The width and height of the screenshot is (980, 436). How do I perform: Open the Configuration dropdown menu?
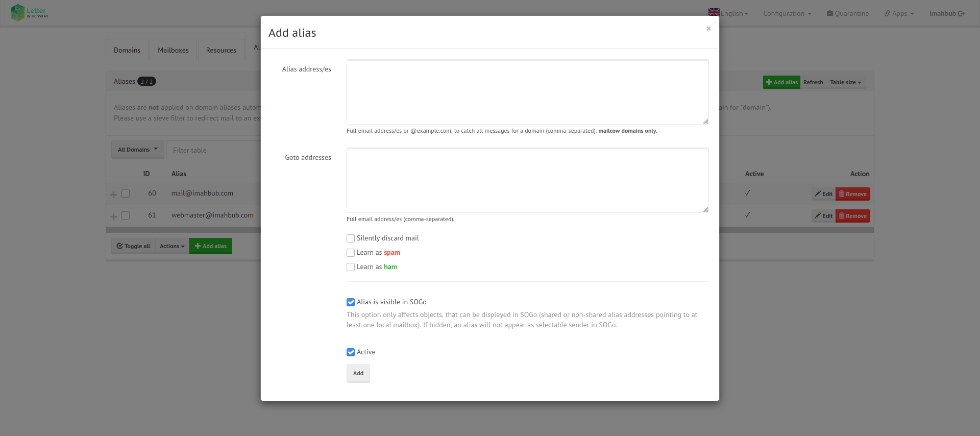tap(787, 13)
